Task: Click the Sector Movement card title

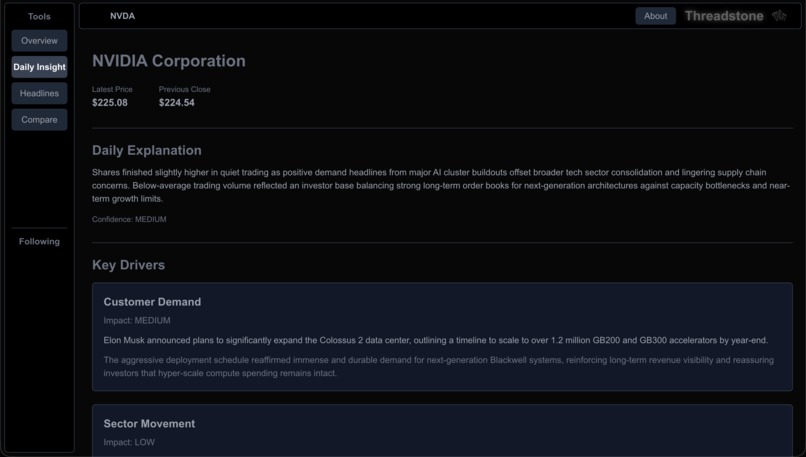Action: [149, 424]
